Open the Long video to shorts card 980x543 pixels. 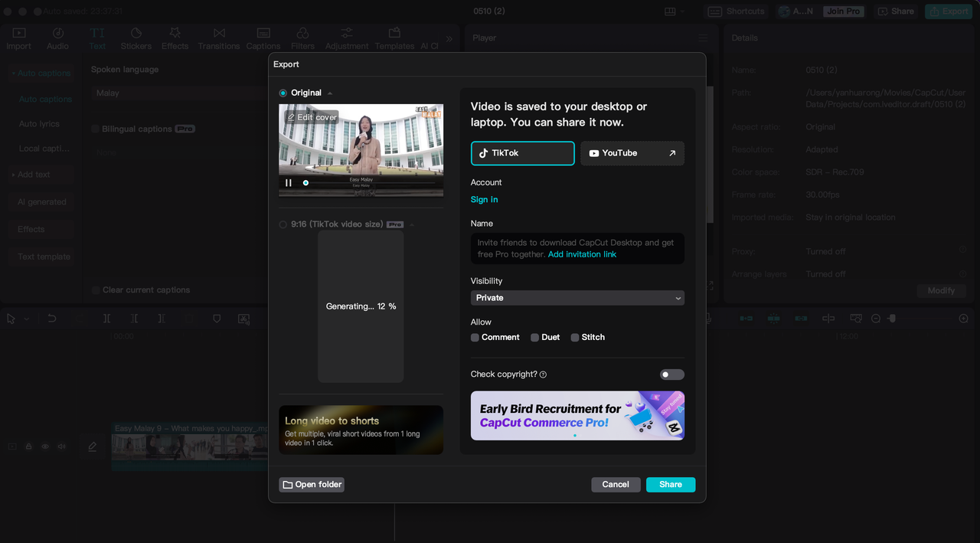pos(361,430)
